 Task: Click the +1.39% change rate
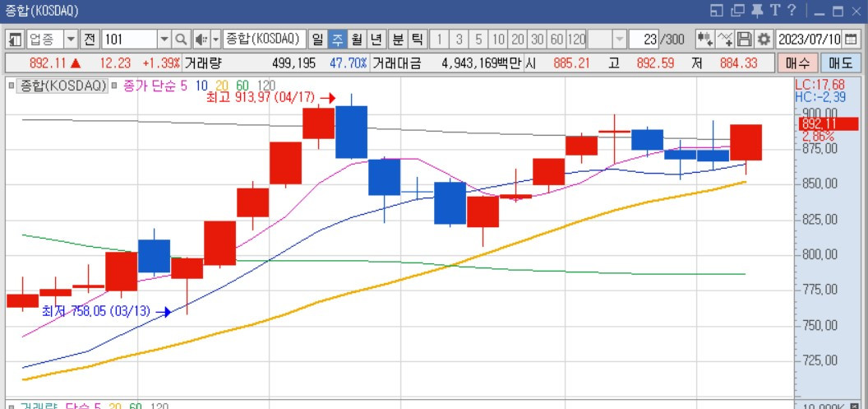coord(161,63)
